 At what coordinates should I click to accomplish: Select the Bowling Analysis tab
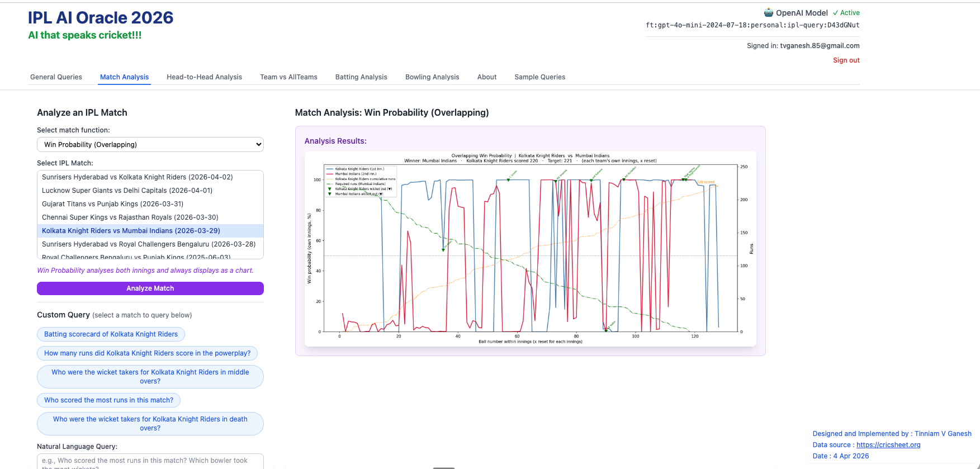coord(432,77)
